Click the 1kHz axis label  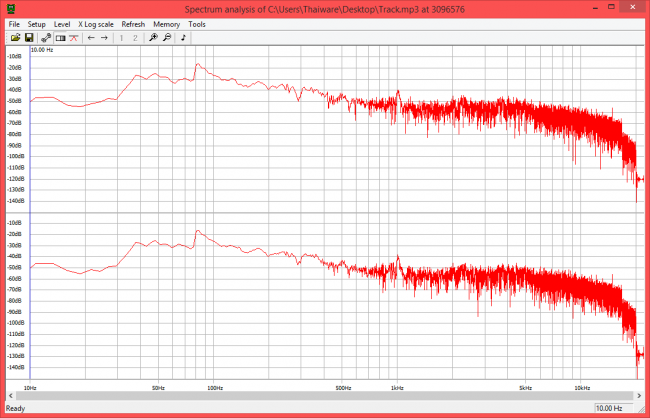click(x=397, y=388)
